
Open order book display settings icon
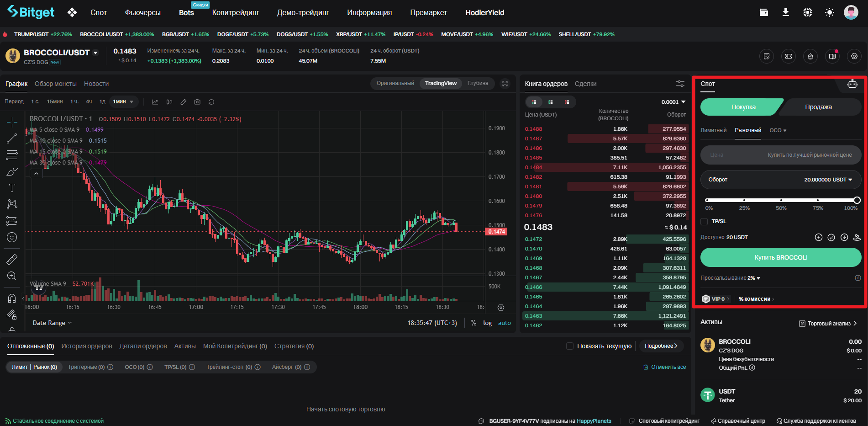click(680, 84)
